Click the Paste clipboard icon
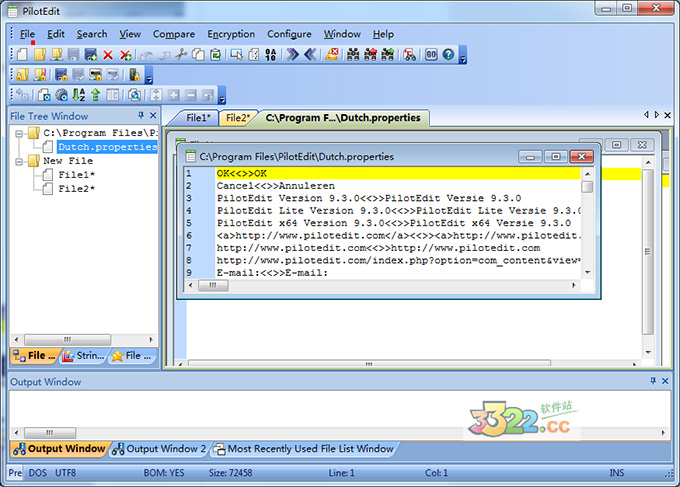The width and height of the screenshot is (680, 487). tap(216, 55)
